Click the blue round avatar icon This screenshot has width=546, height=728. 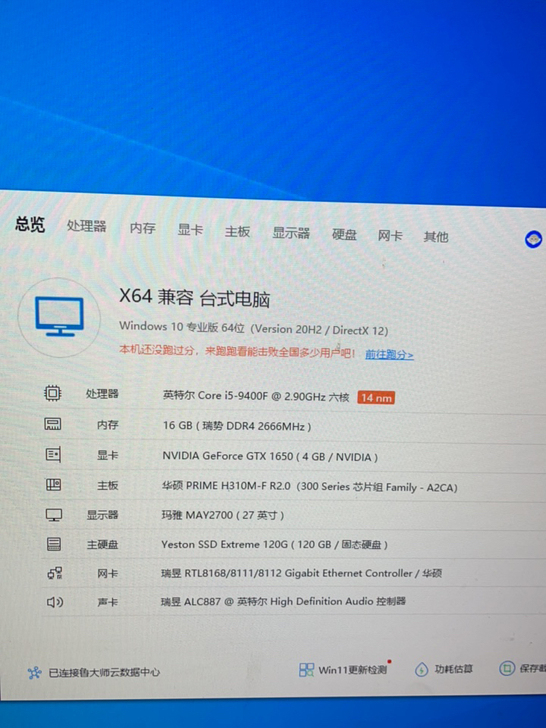(x=533, y=240)
